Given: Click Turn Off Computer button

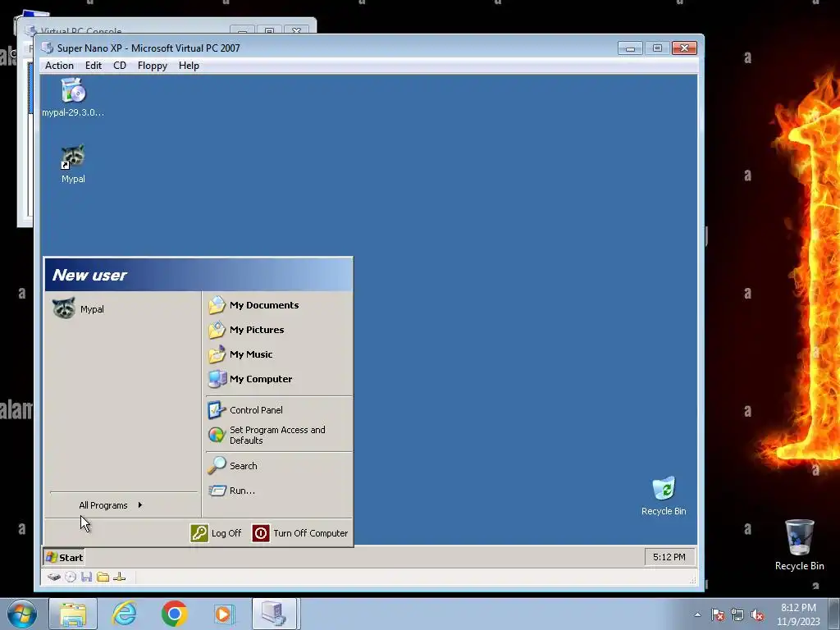Looking at the screenshot, I should tap(300, 533).
